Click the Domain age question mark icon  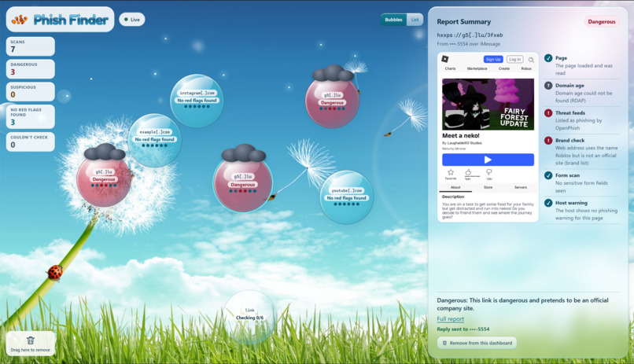pos(548,86)
